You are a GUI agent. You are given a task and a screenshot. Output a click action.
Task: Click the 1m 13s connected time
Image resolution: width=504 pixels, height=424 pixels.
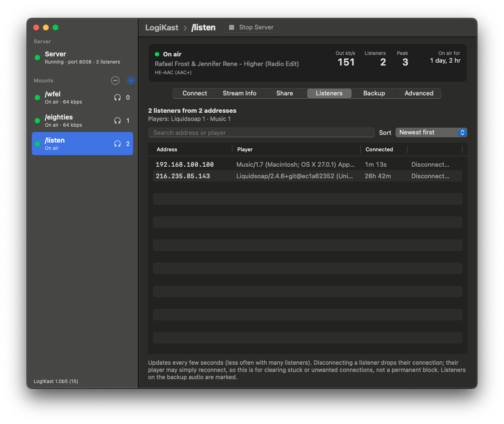[375, 164]
